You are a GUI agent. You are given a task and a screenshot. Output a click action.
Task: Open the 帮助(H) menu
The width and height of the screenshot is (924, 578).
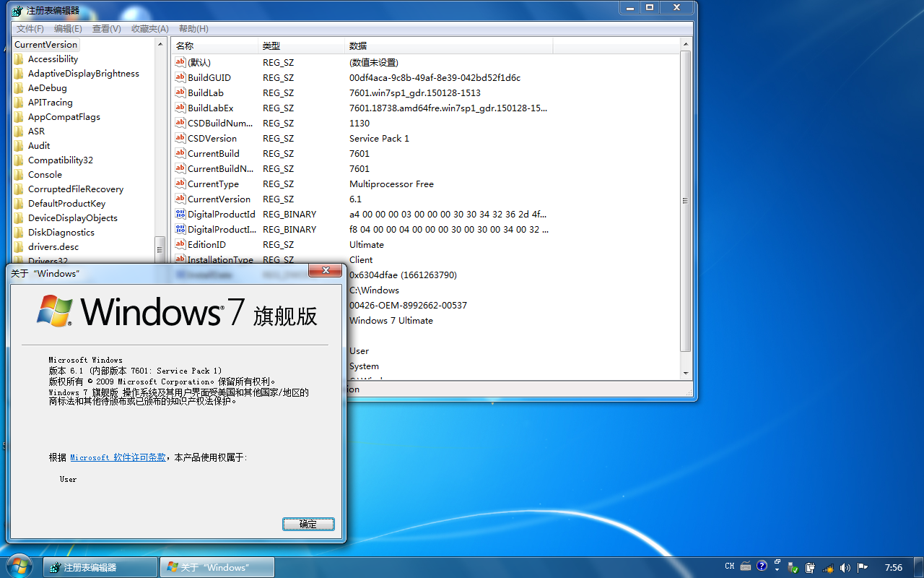point(193,29)
